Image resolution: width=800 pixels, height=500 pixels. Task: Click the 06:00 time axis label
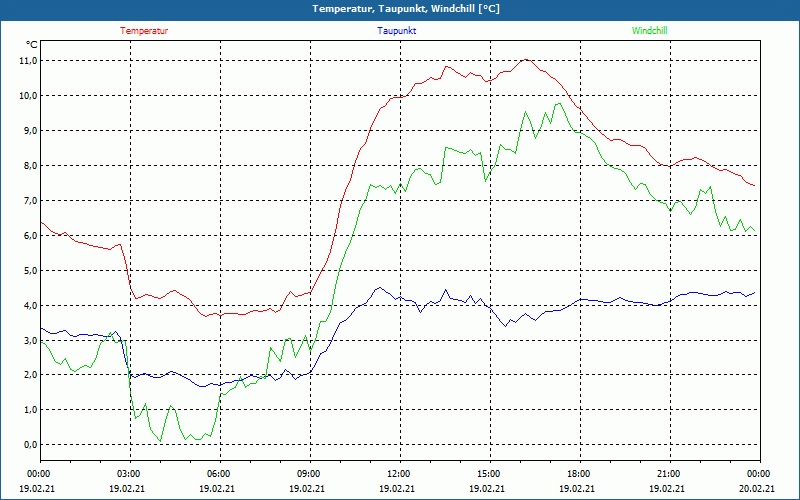click(220, 474)
